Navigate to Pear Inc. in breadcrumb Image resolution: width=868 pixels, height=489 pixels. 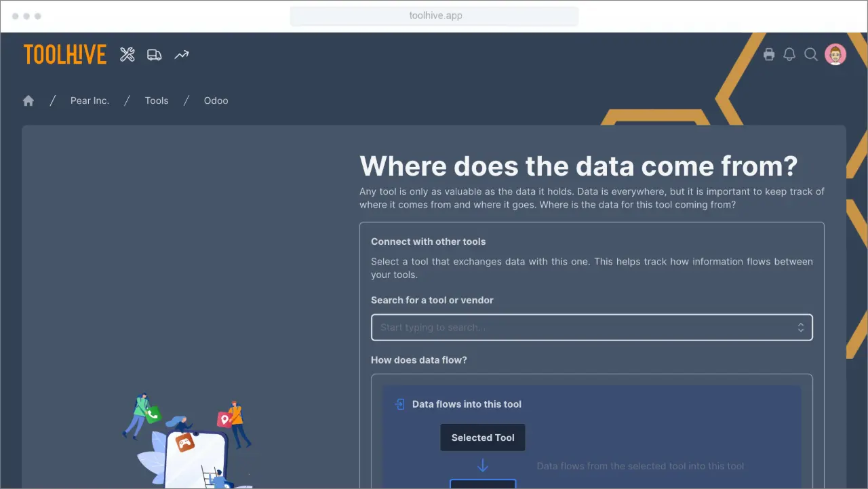pos(90,100)
